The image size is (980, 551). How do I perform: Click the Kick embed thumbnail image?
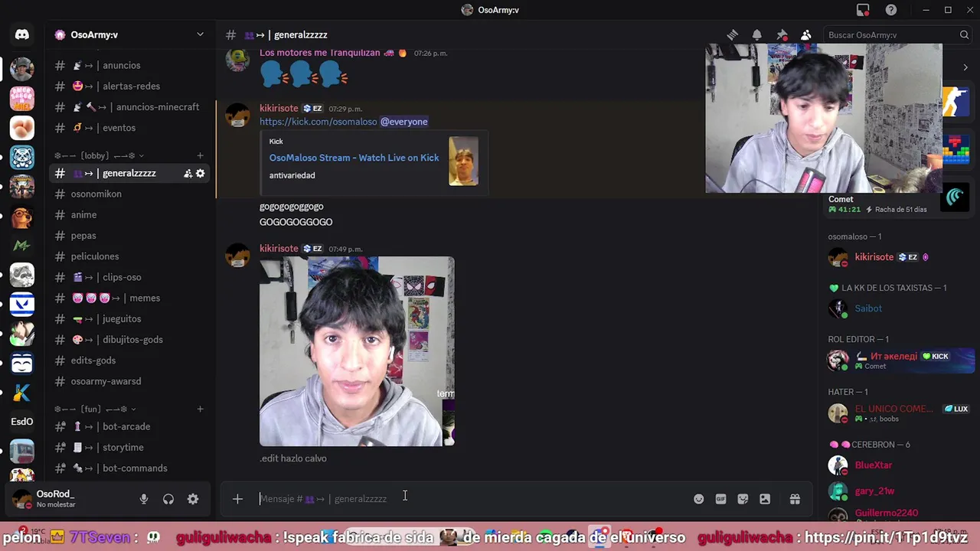(463, 161)
